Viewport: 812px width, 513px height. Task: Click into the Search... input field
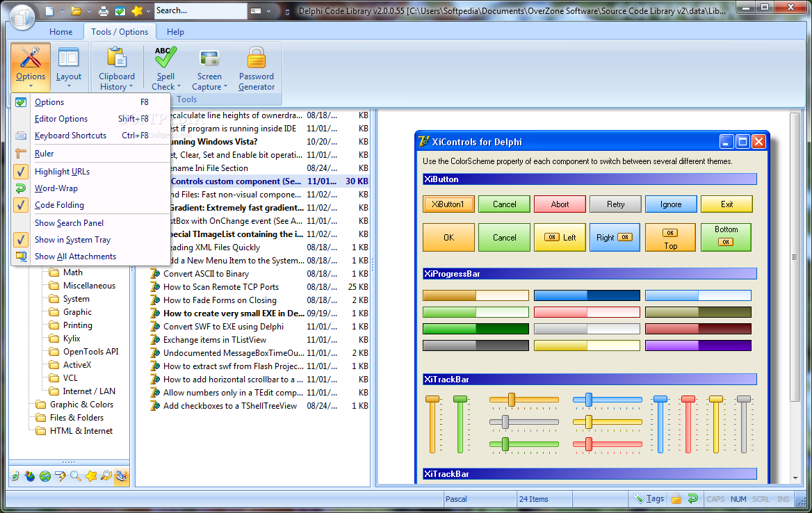point(200,10)
